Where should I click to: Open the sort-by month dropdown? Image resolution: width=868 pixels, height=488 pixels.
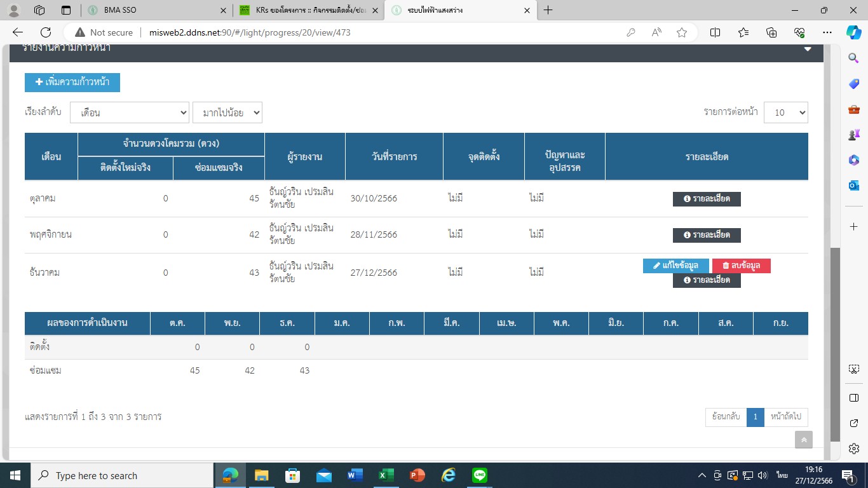[x=130, y=112]
